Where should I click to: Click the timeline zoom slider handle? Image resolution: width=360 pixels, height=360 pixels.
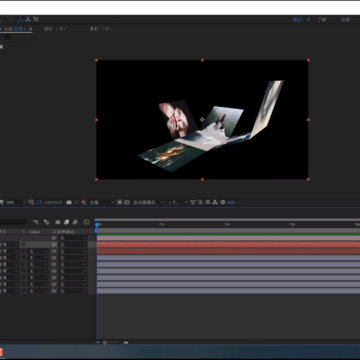pos(105,342)
